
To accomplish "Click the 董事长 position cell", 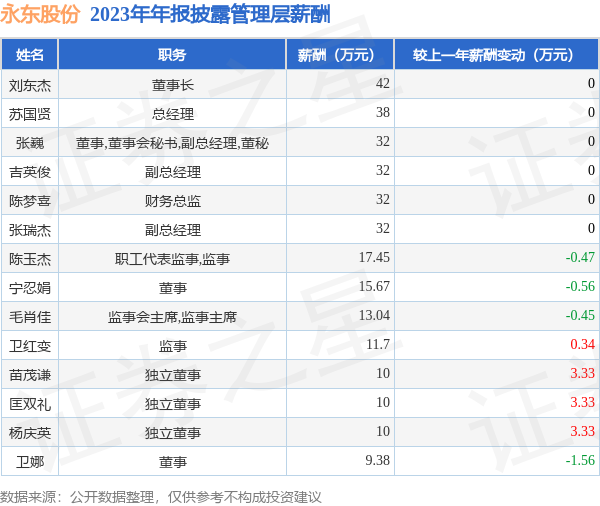I will click(173, 85).
